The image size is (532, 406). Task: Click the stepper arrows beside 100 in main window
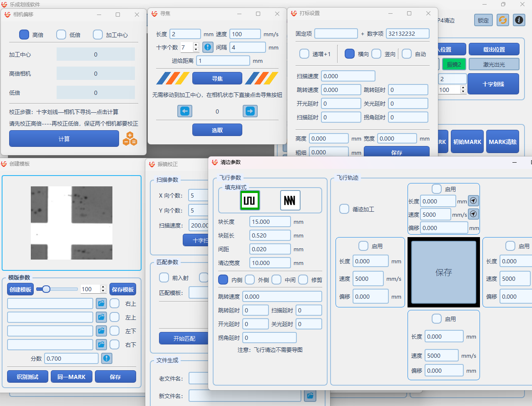click(463, 89)
